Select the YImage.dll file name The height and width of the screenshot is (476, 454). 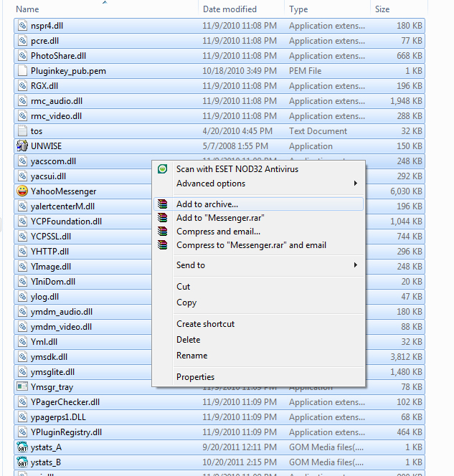[51, 267]
